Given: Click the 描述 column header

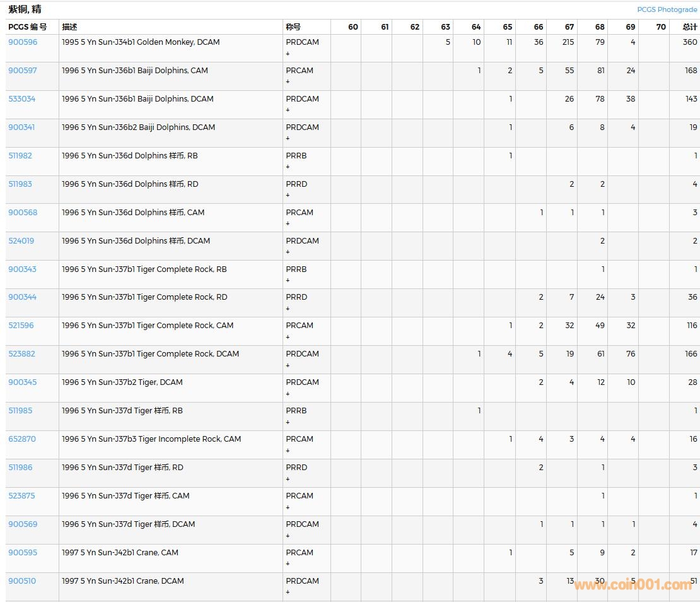Looking at the screenshot, I should [x=69, y=27].
